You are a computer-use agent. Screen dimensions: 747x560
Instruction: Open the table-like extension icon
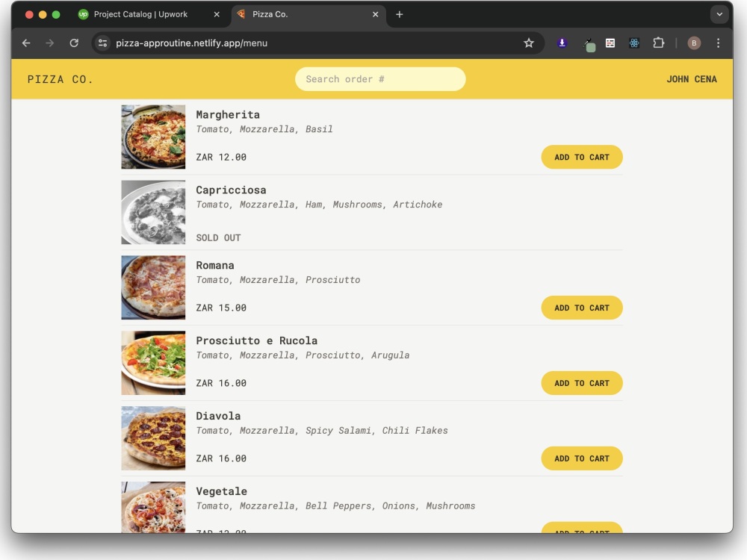610,43
